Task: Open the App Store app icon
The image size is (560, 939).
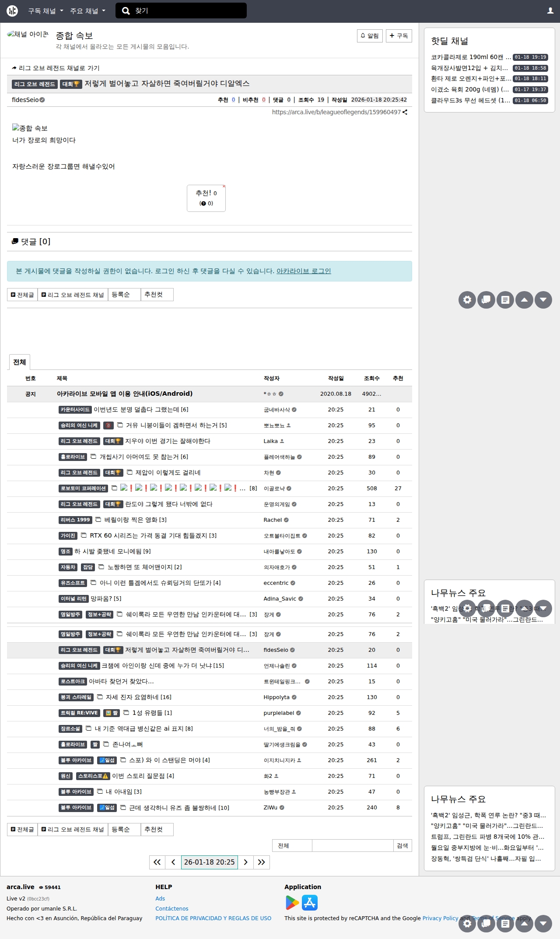Action: click(310, 903)
